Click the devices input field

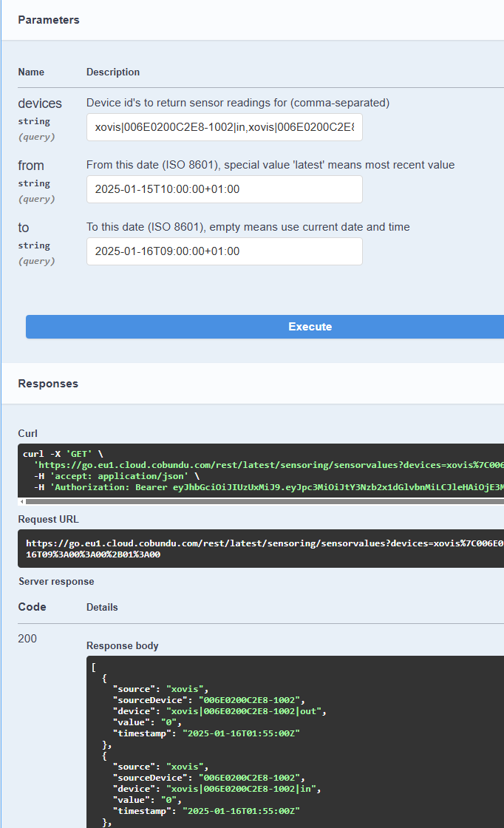pyautogui.click(x=225, y=127)
